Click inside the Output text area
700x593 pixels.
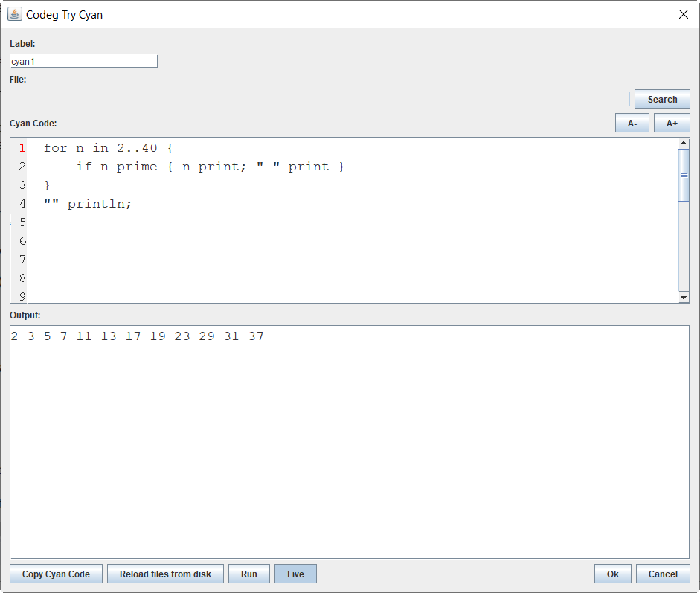349,446
